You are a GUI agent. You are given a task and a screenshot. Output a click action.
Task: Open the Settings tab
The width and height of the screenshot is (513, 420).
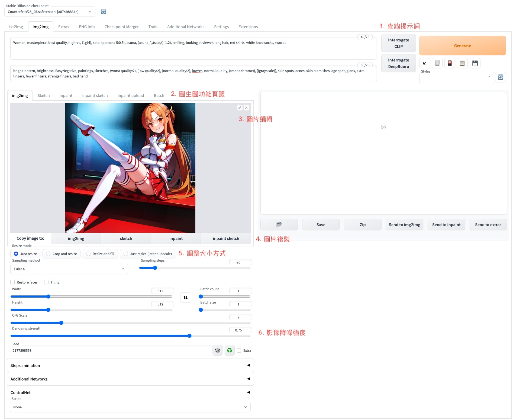pyautogui.click(x=221, y=27)
